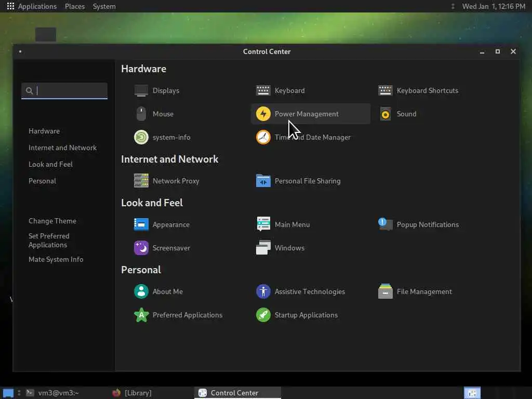The image size is (532, 399).
Task: Open the Applications menu in the top panel
Action: point(37,6)
